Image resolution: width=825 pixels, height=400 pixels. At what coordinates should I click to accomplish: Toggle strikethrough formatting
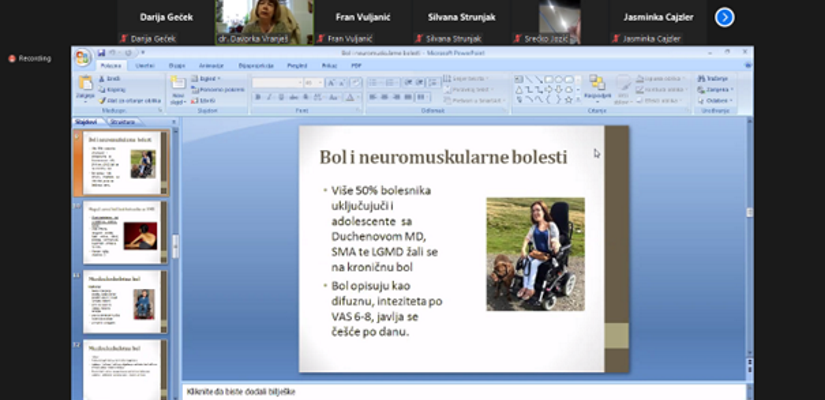pyautogui.click(x=294, y=97)
